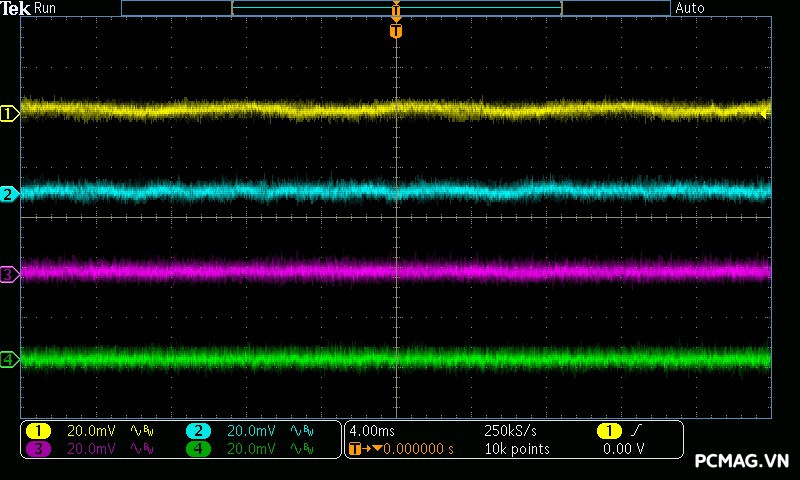
Task: Click the 4.00ms timebase readout
Action: tap(374, 430)
